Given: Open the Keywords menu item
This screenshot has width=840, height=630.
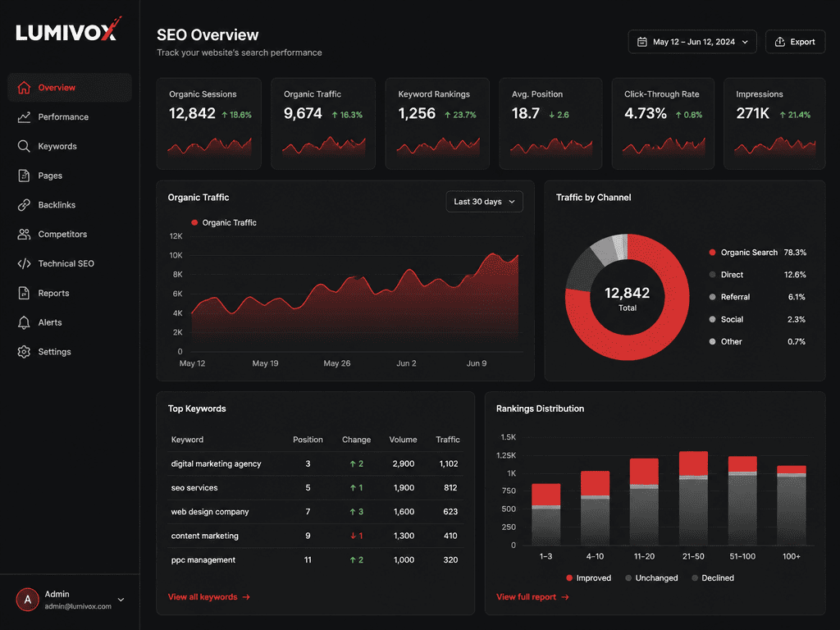Looking at the screenshot, I should point(70,146).
